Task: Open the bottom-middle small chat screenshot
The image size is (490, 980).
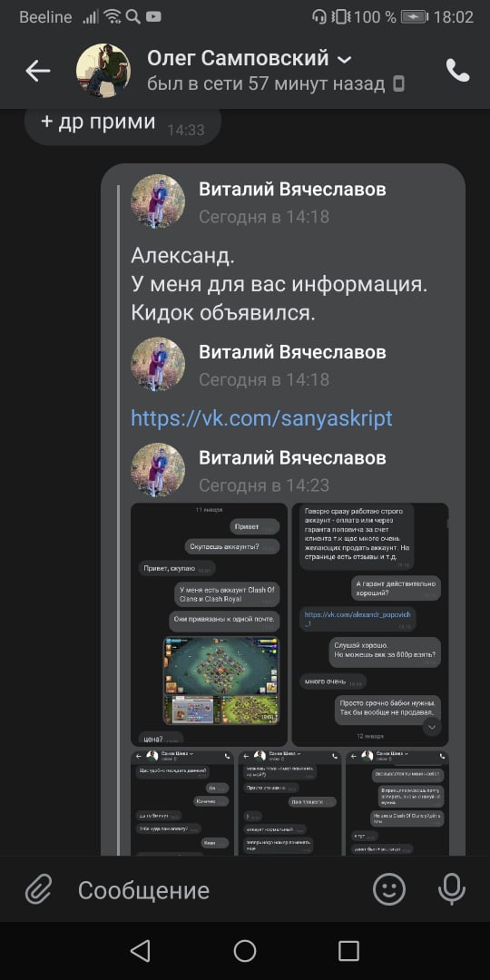Action: coord(289,802)
